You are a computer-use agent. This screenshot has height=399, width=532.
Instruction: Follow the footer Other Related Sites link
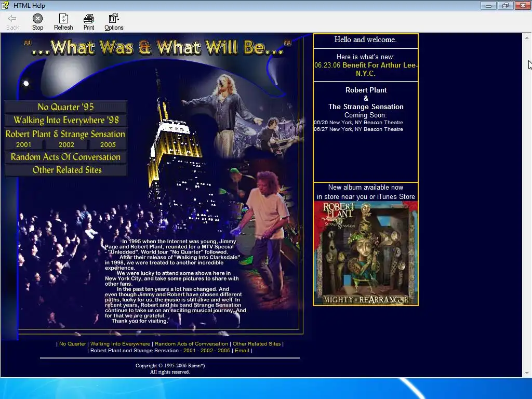257,344
